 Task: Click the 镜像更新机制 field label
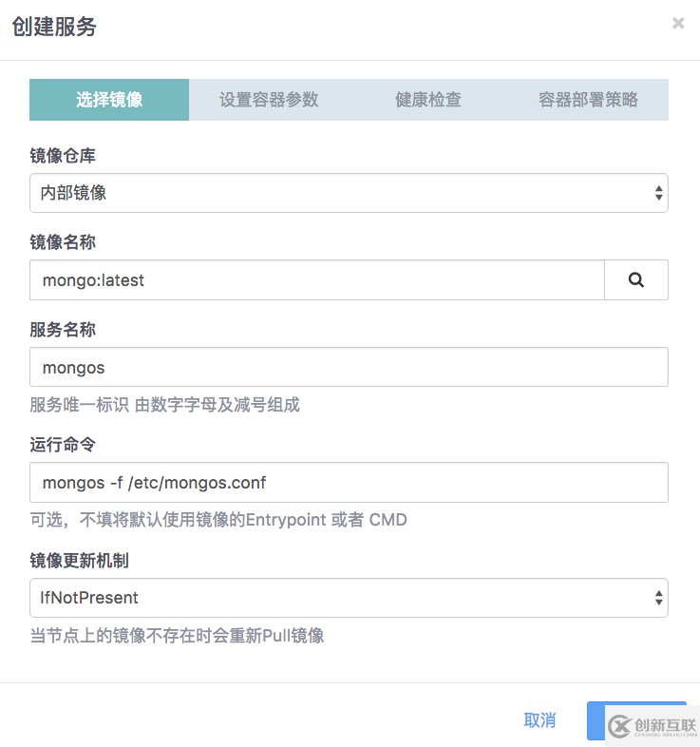click(x=79, y=561)
